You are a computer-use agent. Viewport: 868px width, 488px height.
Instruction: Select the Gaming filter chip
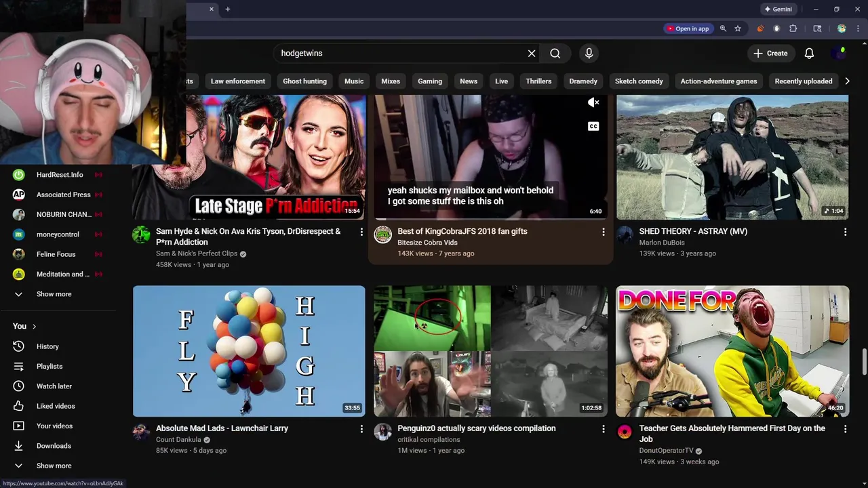(430, 81)
